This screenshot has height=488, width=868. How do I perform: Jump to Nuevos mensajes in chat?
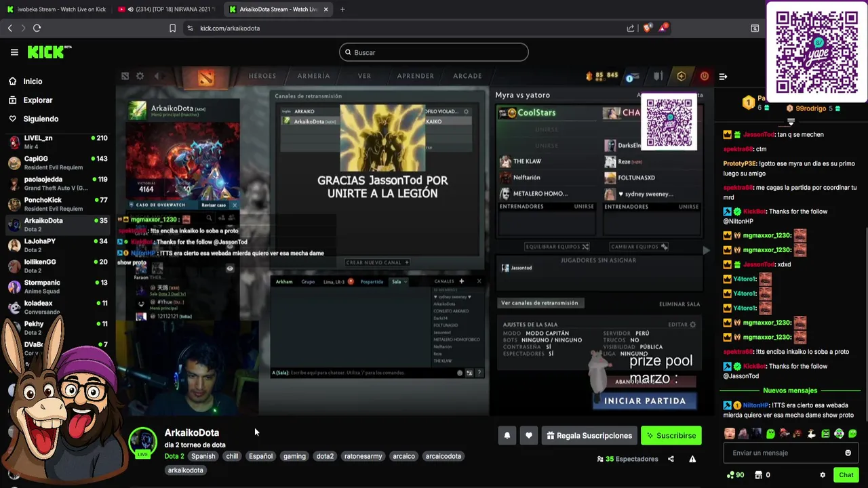point(790,390)
